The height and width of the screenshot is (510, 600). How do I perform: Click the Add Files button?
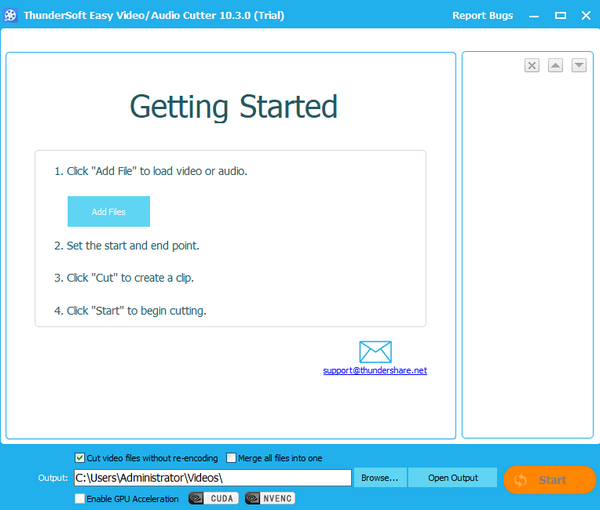point(109,212)
